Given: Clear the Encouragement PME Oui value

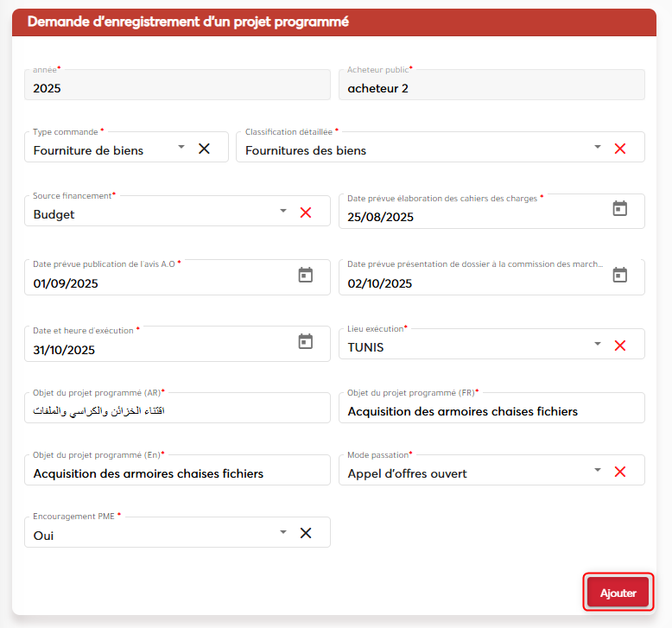Looking at the screenshot, I should click(x=306, y=533).
